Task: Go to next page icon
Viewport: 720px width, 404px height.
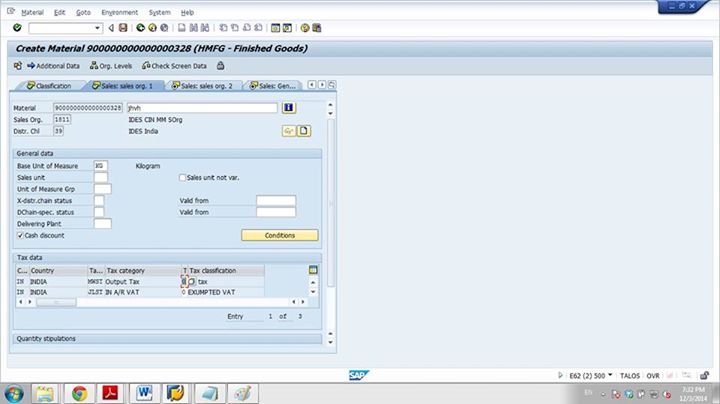Action: tap(247, 28)
